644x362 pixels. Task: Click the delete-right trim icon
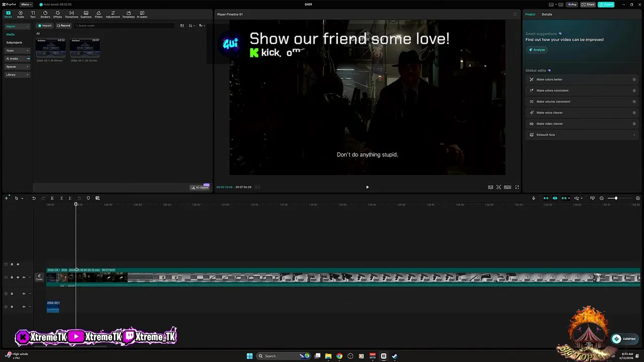click(x=70, y=198)
